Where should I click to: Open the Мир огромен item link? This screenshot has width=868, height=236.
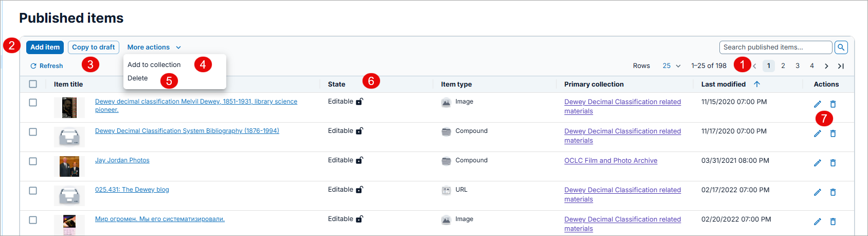click(160, 219)
